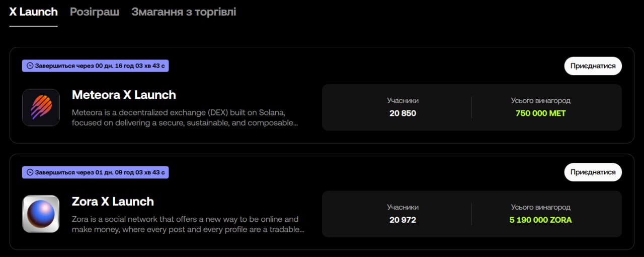Click the clock icon on the Meteora countdown
This screenshot has width=644, height=257.
[x=30, y=66]
